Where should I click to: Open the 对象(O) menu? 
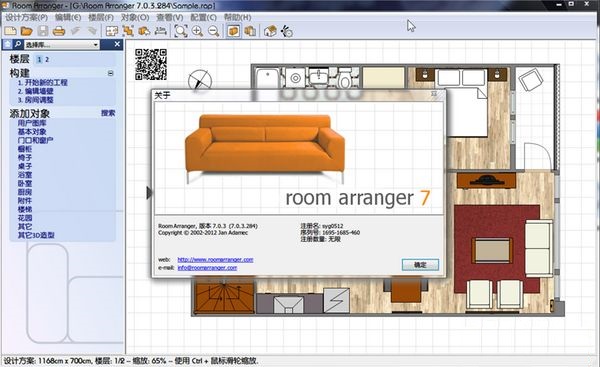pos(135,17)
